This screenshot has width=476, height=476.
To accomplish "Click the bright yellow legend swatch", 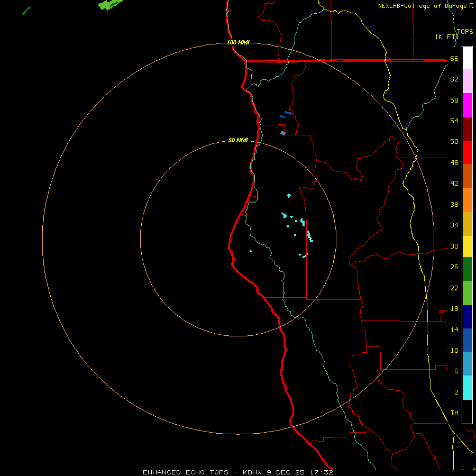I will 467,246.
